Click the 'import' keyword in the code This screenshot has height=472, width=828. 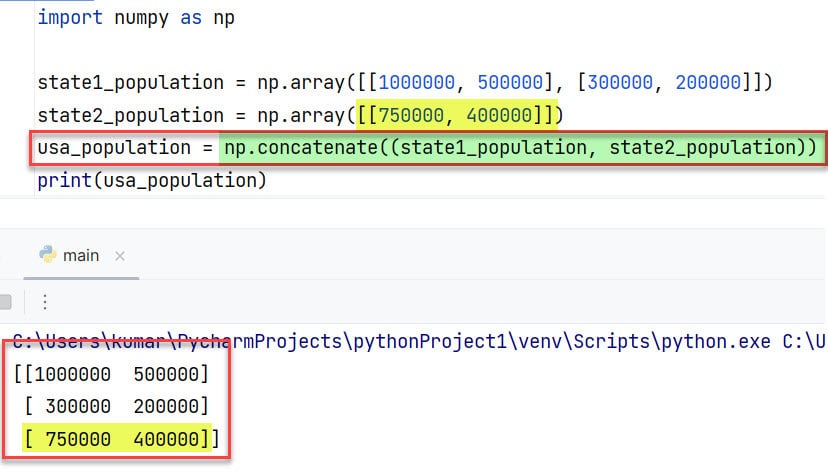point(70,17)
